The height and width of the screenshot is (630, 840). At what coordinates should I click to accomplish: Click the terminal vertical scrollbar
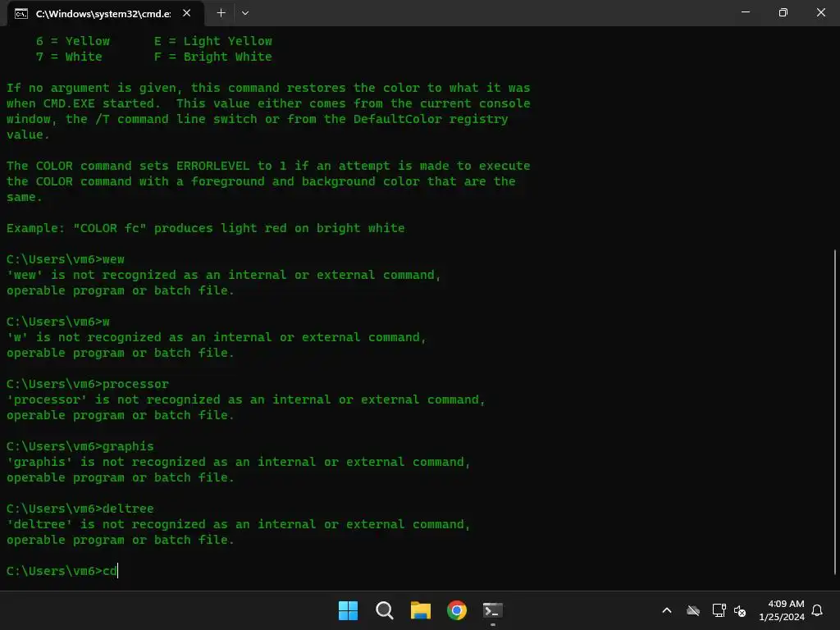(x=834, y=412)
